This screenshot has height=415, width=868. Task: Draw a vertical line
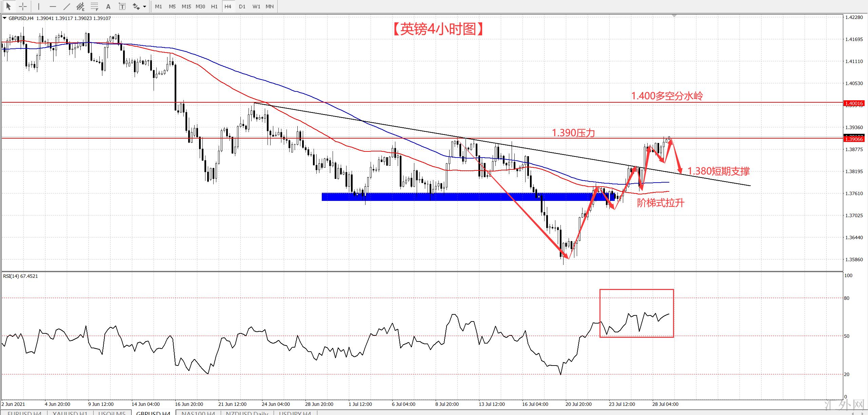click(x=38, y=6)
